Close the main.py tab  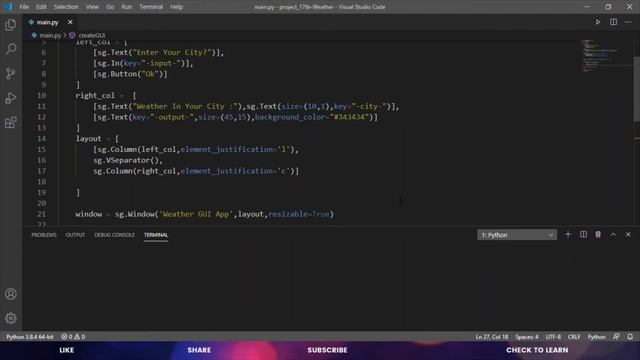coord(70,22)
